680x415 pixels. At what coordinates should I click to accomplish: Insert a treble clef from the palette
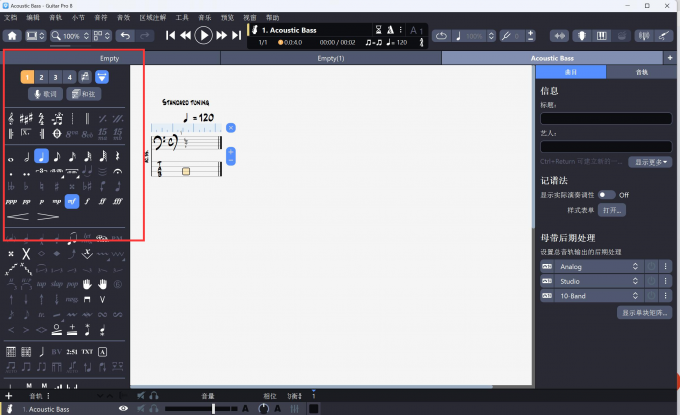[x=10, y=118]
